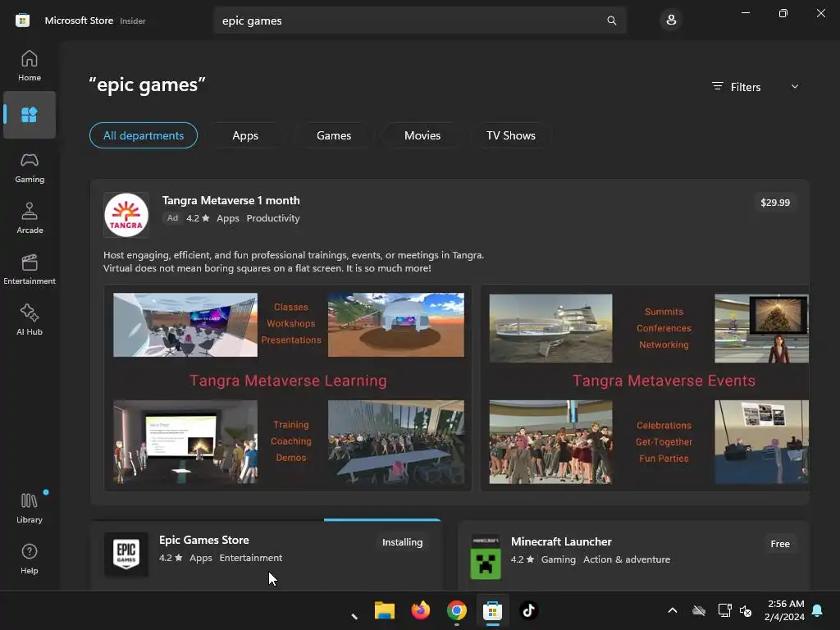This screenshot has height=630, width=840.
Task: Click the Installing button for Epic Games
Action: click(x=402, y=542)
